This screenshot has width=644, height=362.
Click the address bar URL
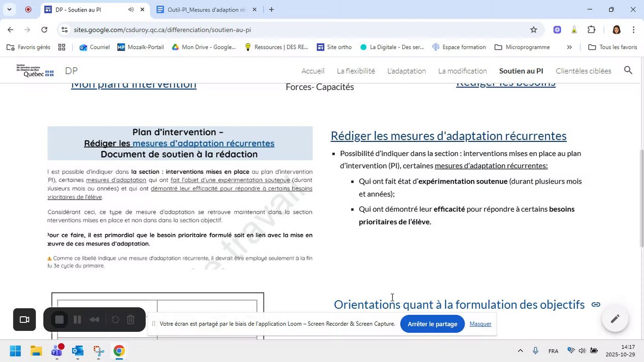point(162,30)
